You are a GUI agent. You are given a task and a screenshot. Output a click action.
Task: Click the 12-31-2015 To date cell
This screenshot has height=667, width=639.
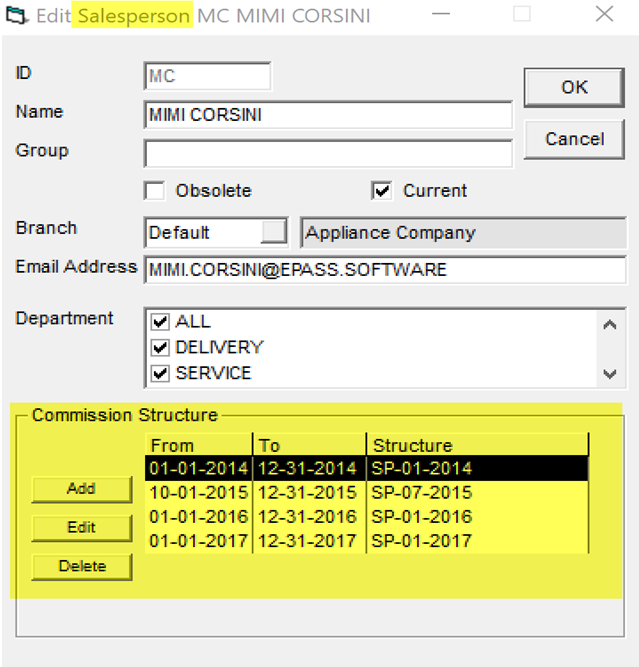(x=309, y=493)
